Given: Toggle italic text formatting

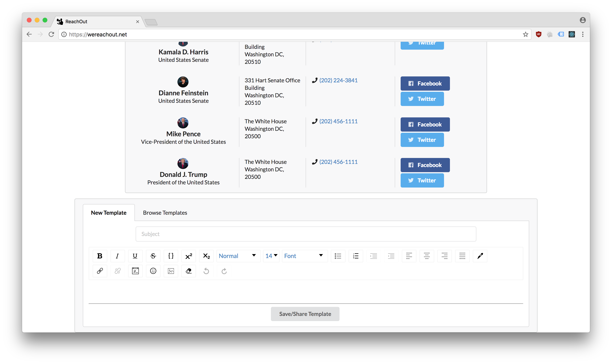Looking at the screenshot, I should coord(117,256).
